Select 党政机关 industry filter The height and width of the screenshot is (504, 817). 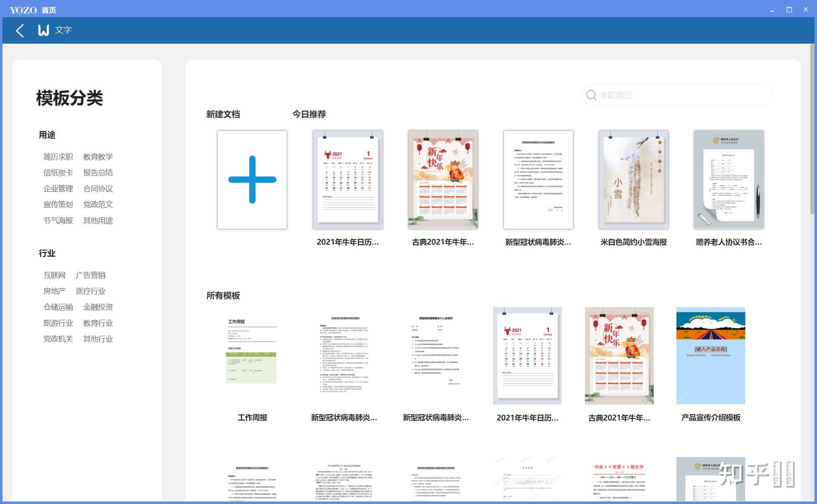point(58,339)
